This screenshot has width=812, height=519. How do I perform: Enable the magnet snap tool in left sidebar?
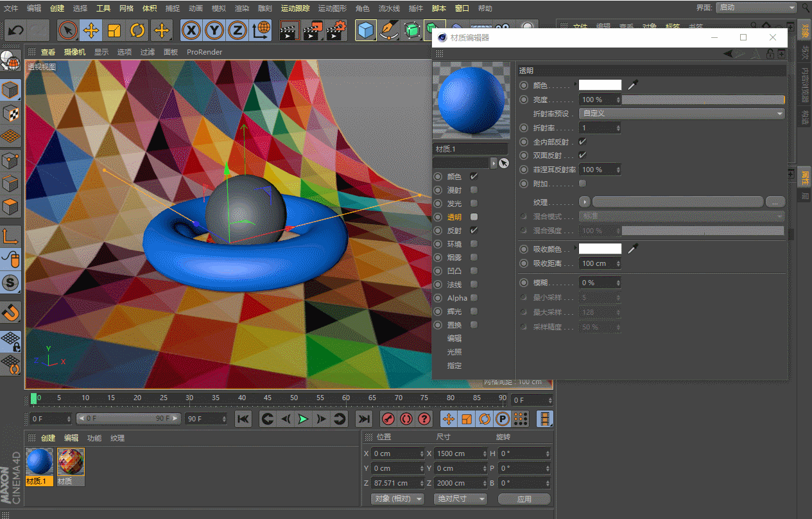[x=11, y=312]
